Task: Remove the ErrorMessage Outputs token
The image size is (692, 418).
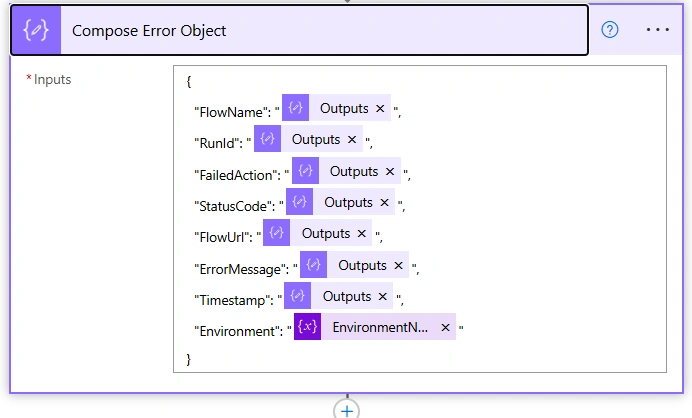Action: [x=399, y=265]
